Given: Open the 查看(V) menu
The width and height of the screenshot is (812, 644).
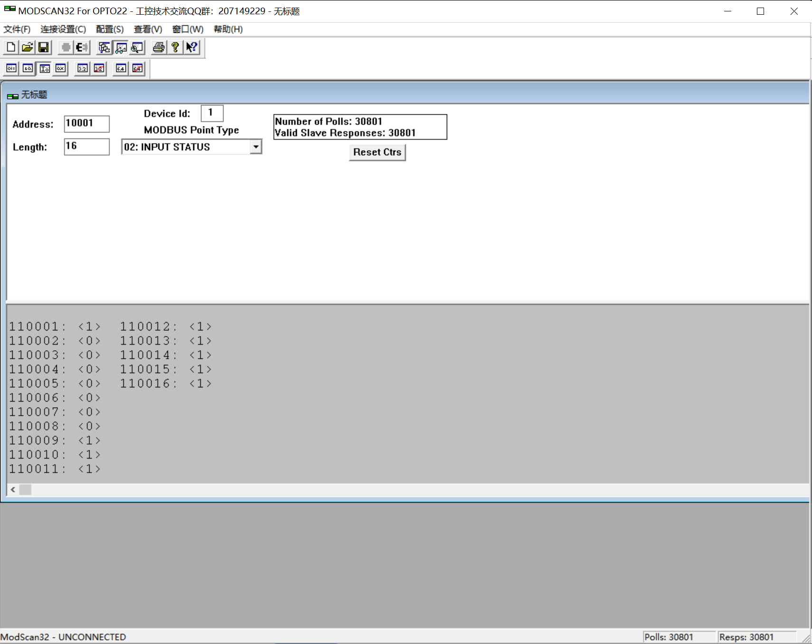Looking at the screenshot, I should [x=147, y=29].
